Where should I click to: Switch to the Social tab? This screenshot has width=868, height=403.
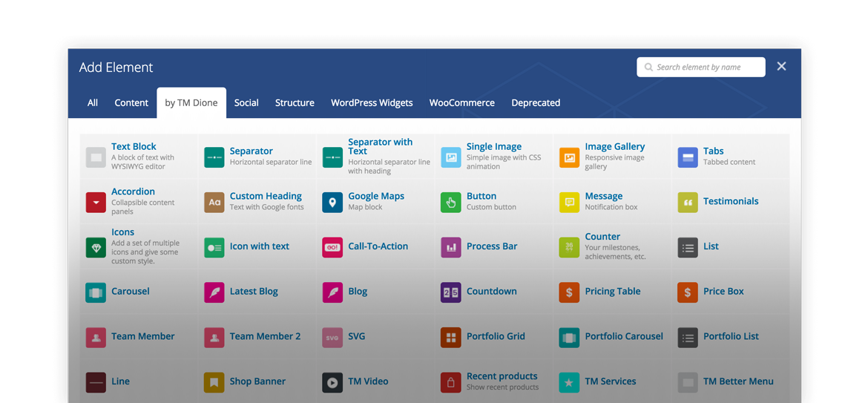tap(246, 103)
